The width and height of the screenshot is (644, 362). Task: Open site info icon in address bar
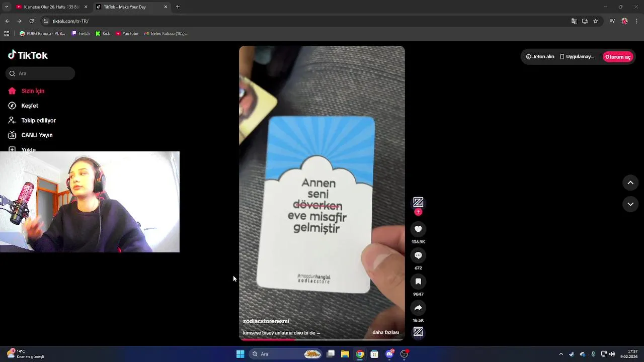tap(46, 21)
